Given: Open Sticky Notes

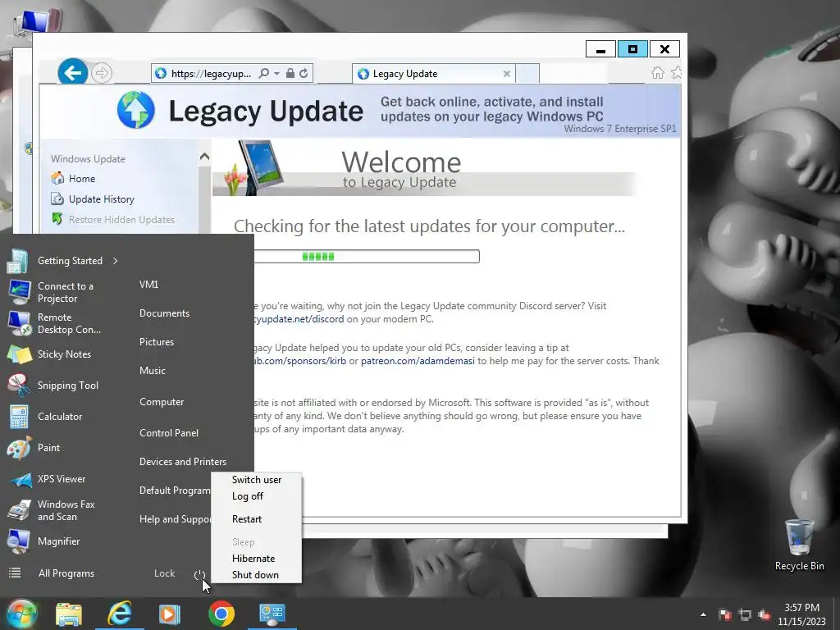Looking at the screenshot, I should pos(63,354).
